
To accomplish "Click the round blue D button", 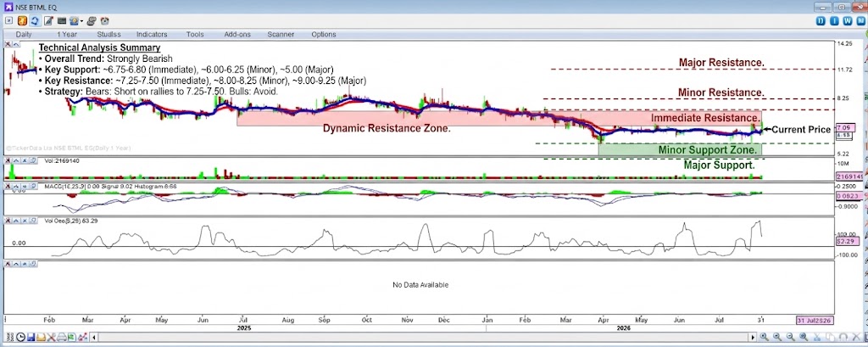I will coord(821,20).
